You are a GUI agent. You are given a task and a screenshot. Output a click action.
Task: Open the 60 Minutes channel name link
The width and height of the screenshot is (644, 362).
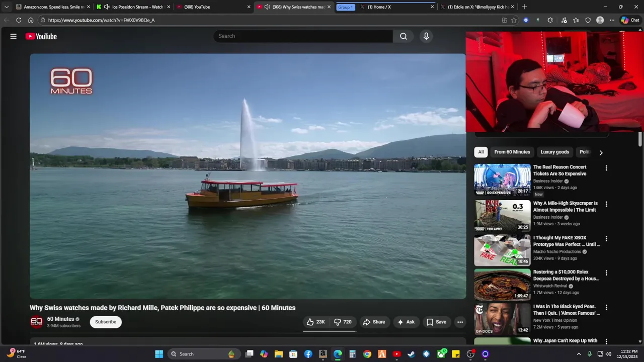coord(60,319)
